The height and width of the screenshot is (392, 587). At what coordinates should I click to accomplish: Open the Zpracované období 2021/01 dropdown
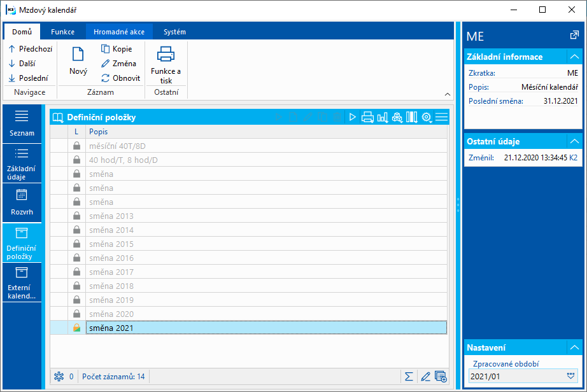(x=570, y=376)
